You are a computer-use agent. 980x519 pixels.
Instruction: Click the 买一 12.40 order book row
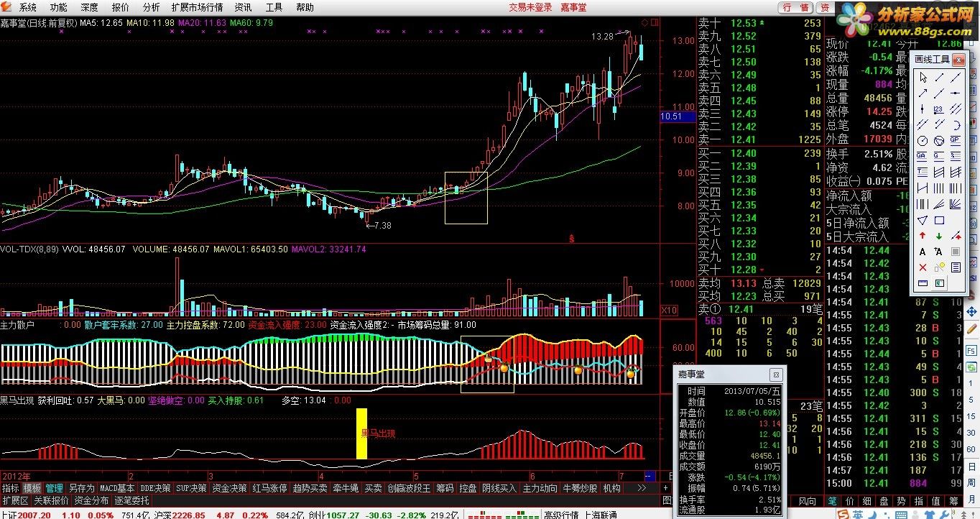point(761,153)
